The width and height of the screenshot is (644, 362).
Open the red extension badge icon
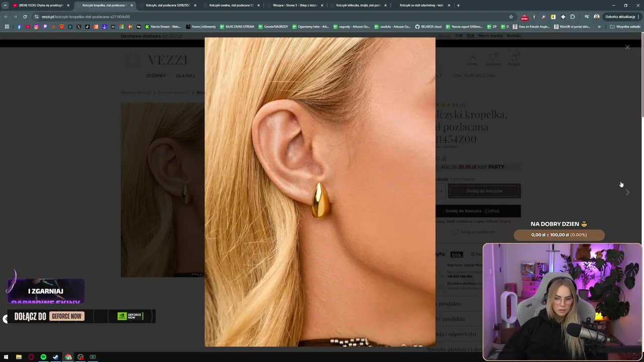[x=524, y=17]
